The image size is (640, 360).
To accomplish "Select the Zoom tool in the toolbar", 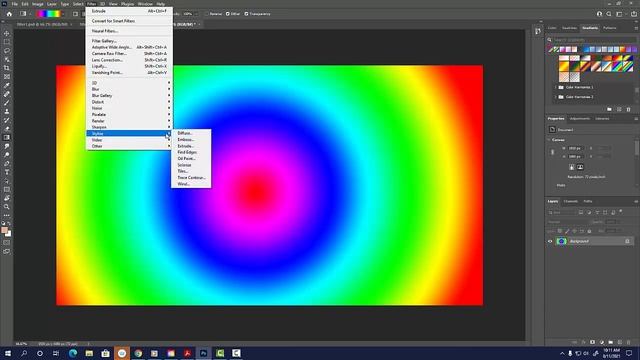I will point(7,207).
